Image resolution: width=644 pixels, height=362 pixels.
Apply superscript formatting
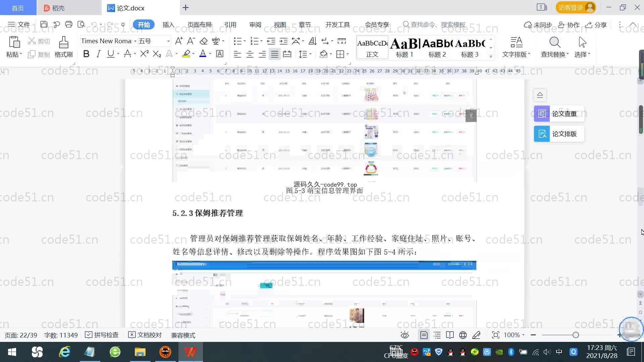[x=145, y=54]
